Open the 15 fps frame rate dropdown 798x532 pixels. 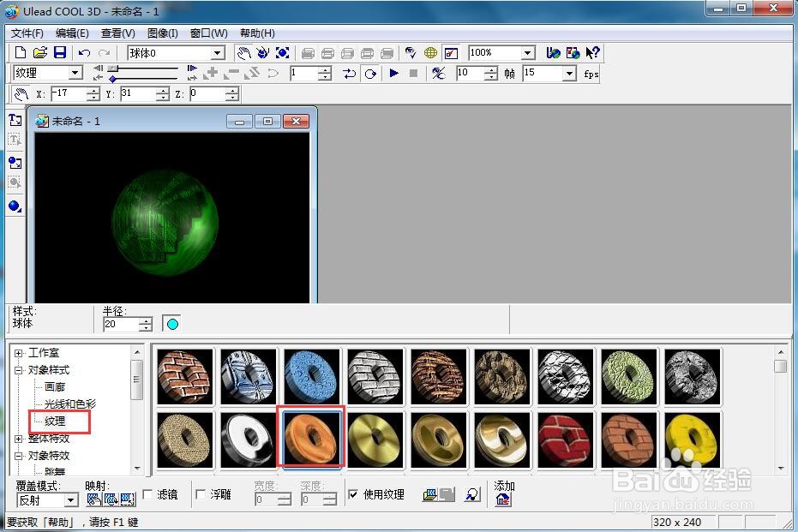coord(569,74)
